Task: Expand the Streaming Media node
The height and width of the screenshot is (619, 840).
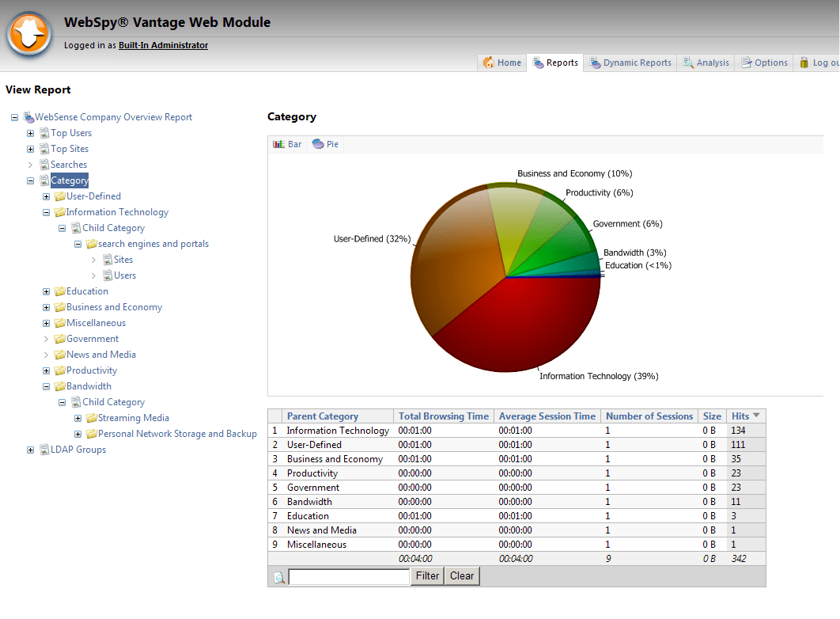Action: tap(78, 418)
